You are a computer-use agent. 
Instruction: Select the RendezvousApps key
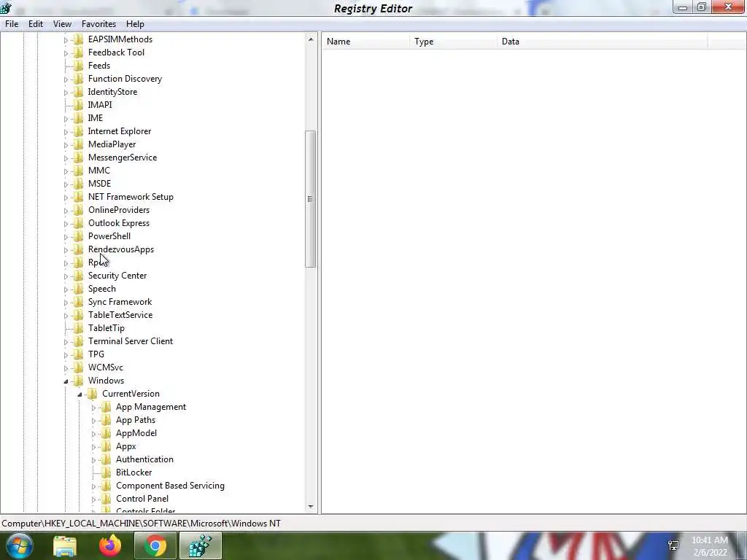(x=121, y=249)
